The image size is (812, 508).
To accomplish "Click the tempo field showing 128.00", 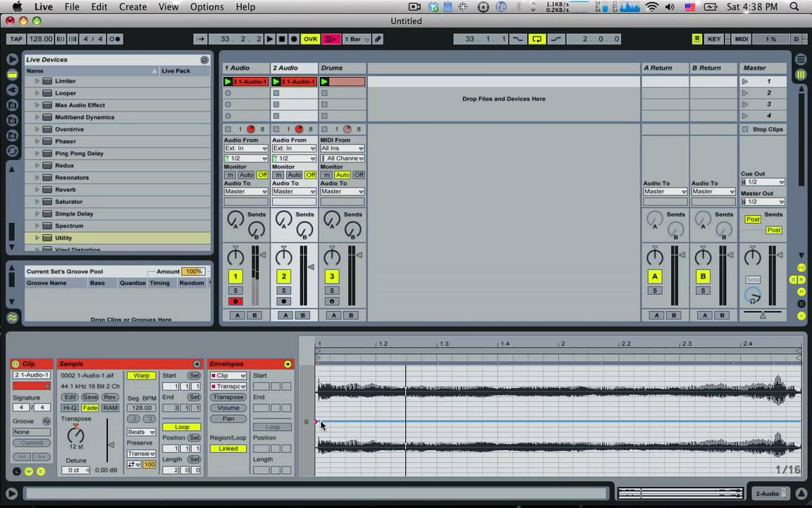I will (41, 39).
